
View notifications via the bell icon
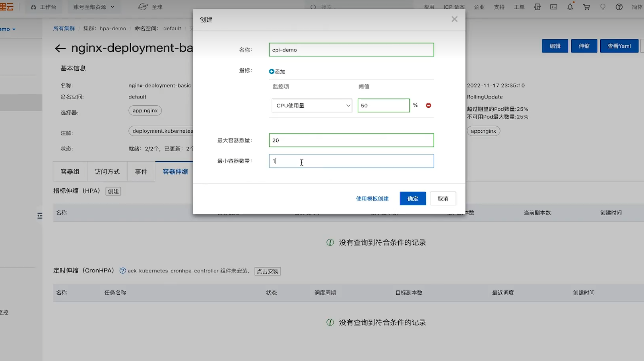[570, 7]
